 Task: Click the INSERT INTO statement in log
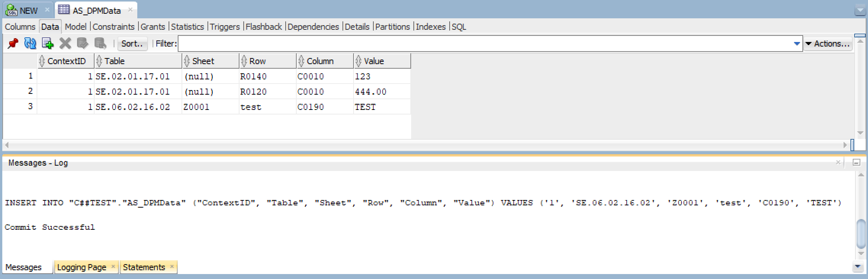[423, 203]
